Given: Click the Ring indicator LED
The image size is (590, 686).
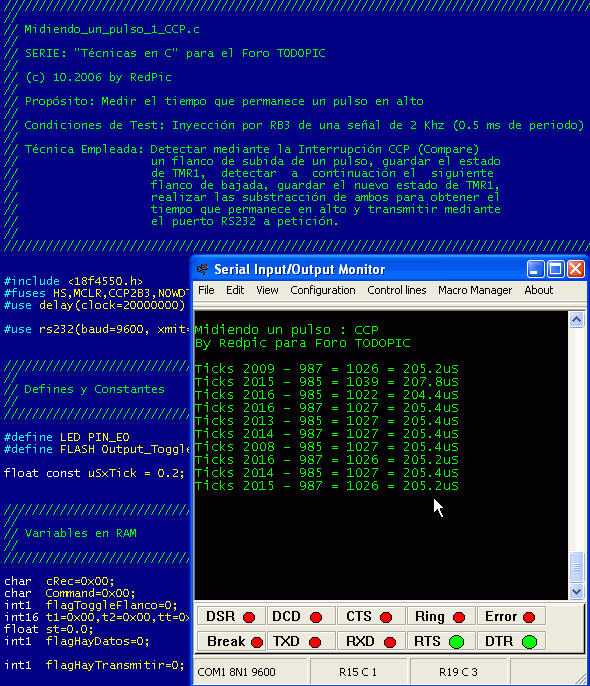Looking at the screenshot, I should click(x=459, y=617).
